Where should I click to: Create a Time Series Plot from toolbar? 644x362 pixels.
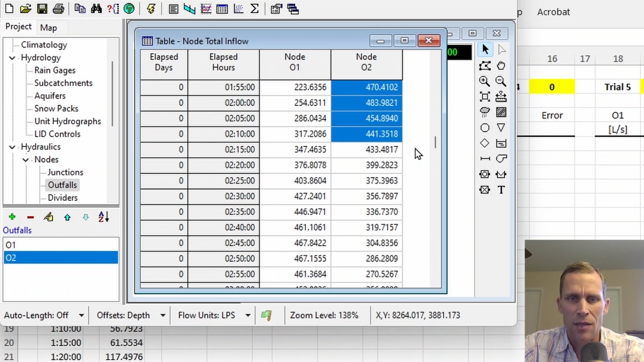(206, 9)
